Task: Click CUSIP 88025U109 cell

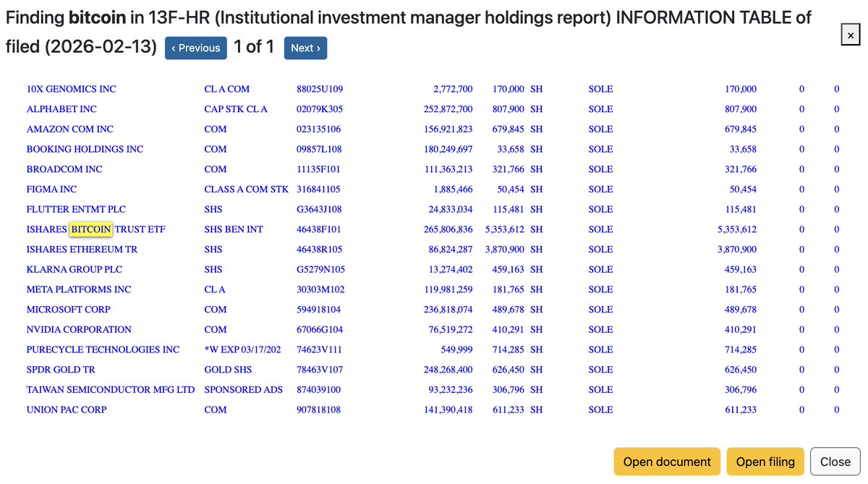Action: click(320, 89)
